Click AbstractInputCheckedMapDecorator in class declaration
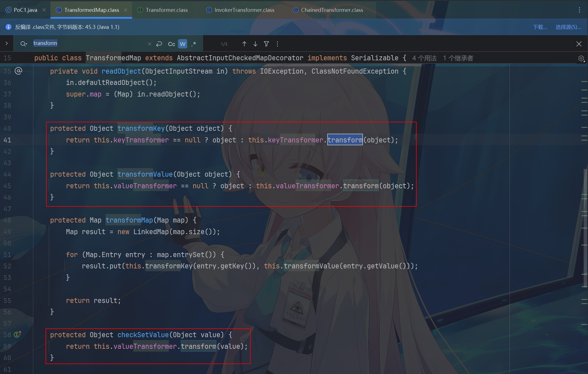Screen dimensions: 588x374 point(240,58)
